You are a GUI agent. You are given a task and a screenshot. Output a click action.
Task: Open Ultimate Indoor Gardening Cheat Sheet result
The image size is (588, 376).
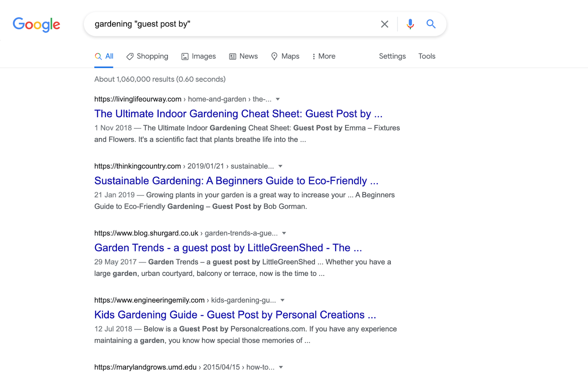[239, 114]
